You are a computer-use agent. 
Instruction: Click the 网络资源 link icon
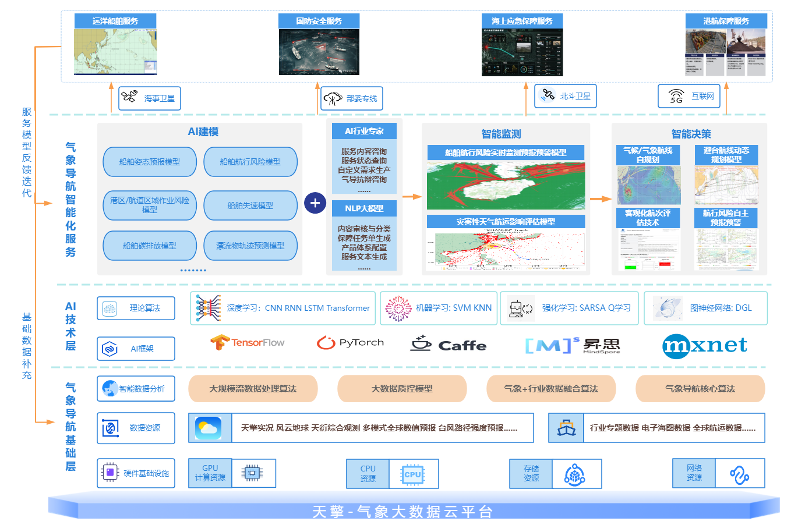pos(739,474)
